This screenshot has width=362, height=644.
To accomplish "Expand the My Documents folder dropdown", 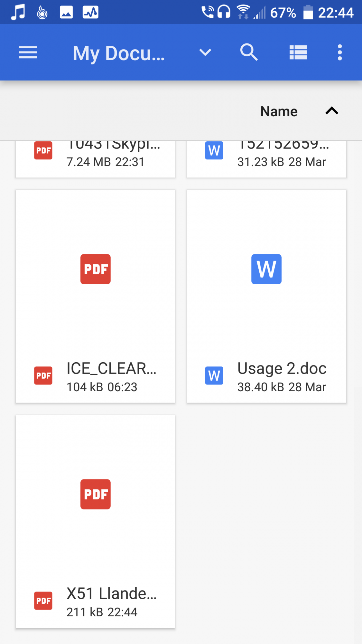I will (x=205, y=52).
